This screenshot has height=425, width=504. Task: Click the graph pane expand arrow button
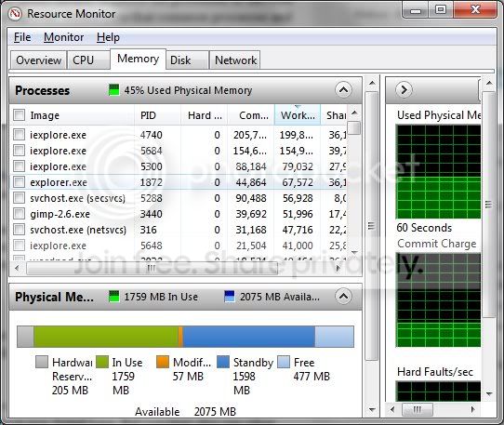tap(404, 89)
